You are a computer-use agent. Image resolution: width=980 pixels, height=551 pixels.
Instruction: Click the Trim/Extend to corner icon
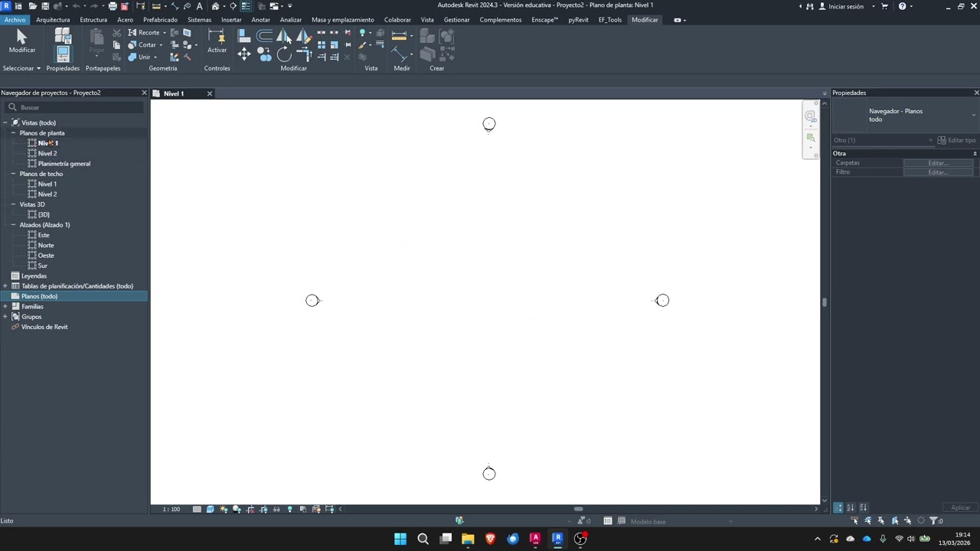pos(304,54)
